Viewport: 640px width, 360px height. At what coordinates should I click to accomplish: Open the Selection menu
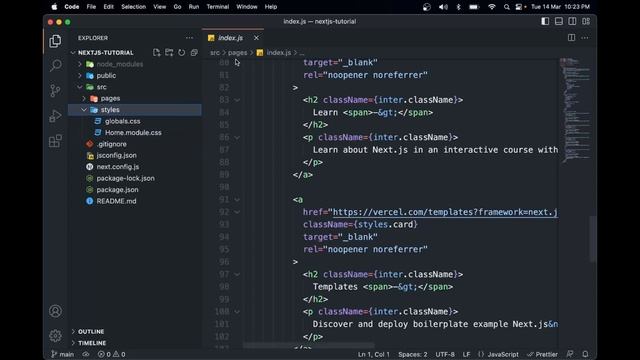pos(133,7)
